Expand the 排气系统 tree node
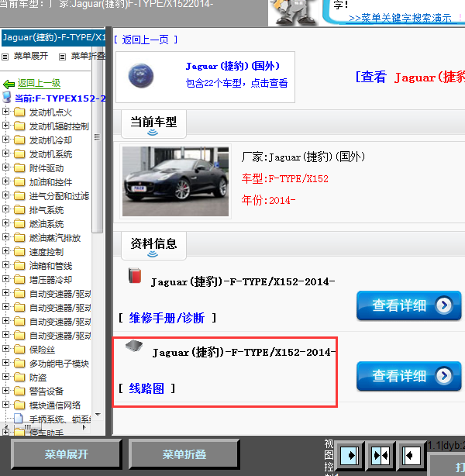Viewport: 465px width, 476px height. [5, 209]
